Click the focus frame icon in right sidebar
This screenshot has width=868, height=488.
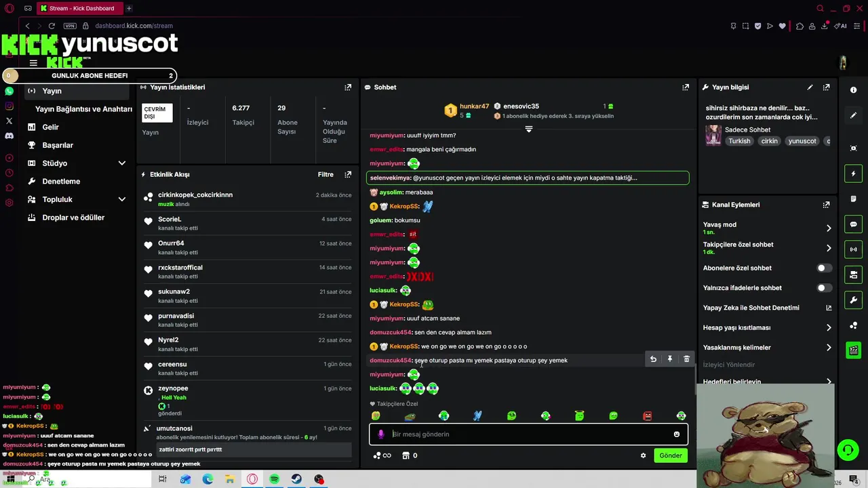853,148
